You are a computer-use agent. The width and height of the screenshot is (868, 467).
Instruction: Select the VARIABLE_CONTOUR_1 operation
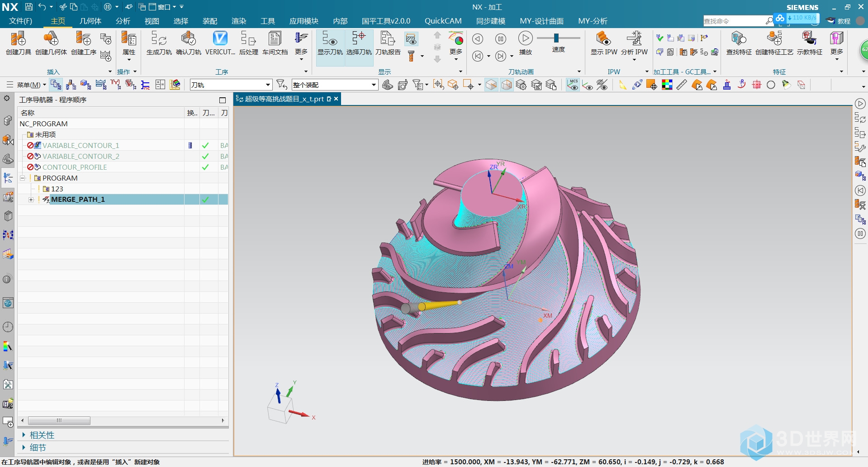[81, 146]
